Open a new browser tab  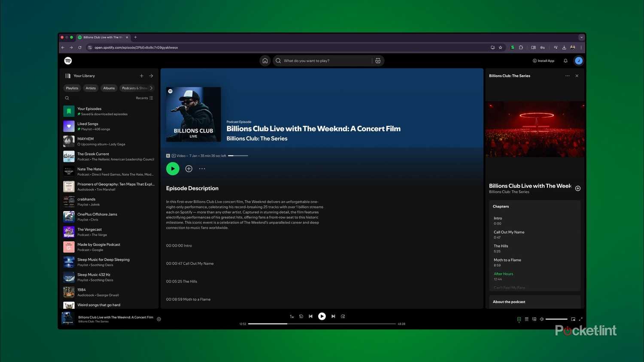pyautogui.click(x=136, y=37)
